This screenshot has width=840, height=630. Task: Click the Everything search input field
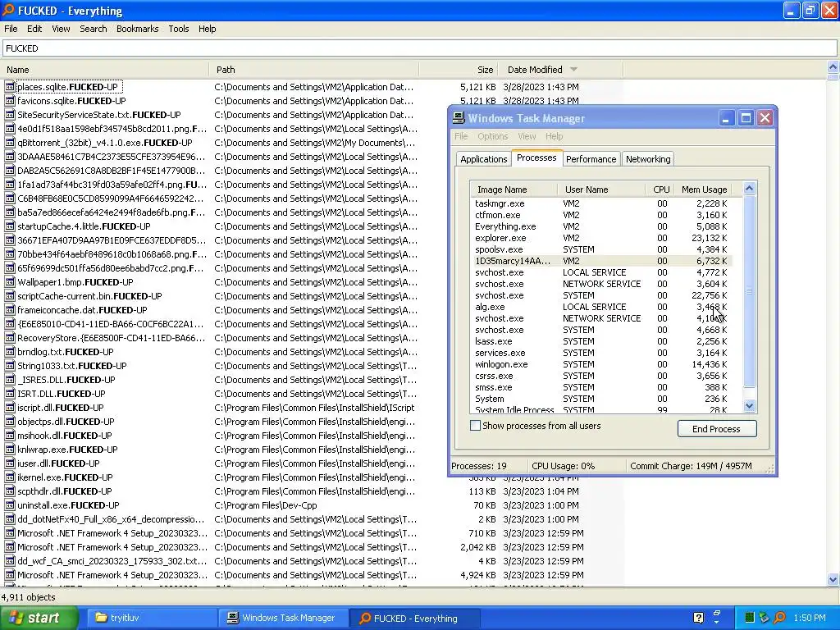click(x=419, y=48)
